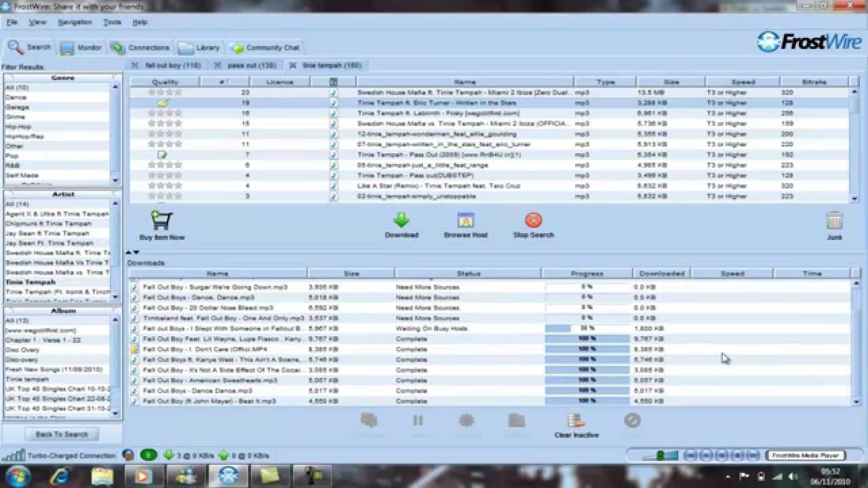Sort results by the Speed column header
Image resolution: width=868 pixels, height=488 pixels.
(x=743, y=82)
